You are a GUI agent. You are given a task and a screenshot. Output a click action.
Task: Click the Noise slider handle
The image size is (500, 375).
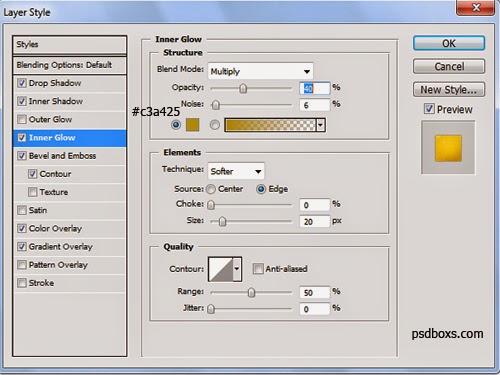[216, 105]
